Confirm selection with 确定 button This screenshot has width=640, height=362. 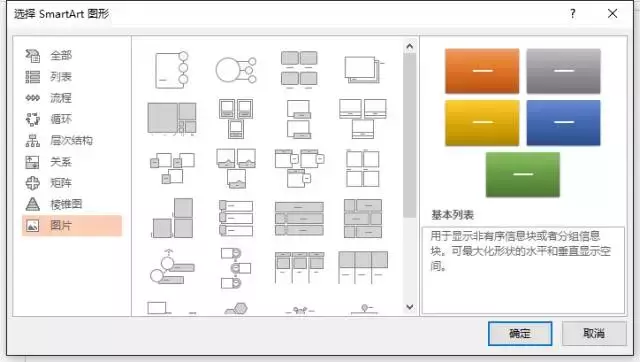point(520,333)
